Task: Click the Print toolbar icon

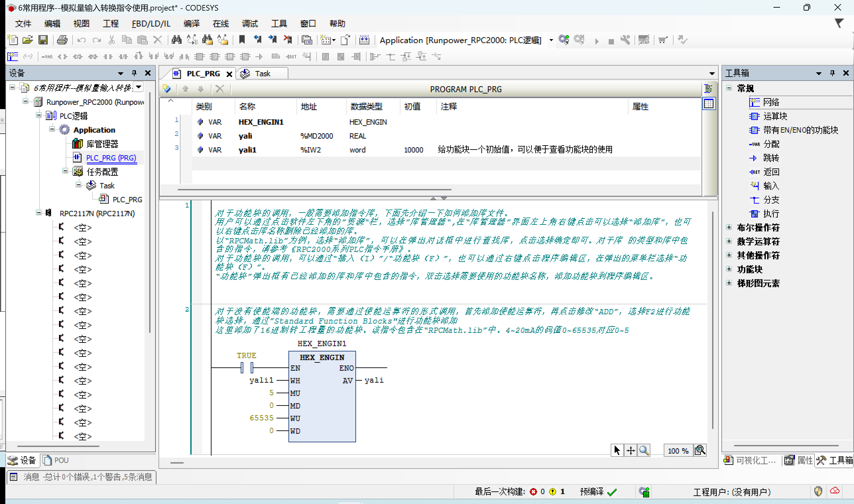Action: click(x=62, y=40)
